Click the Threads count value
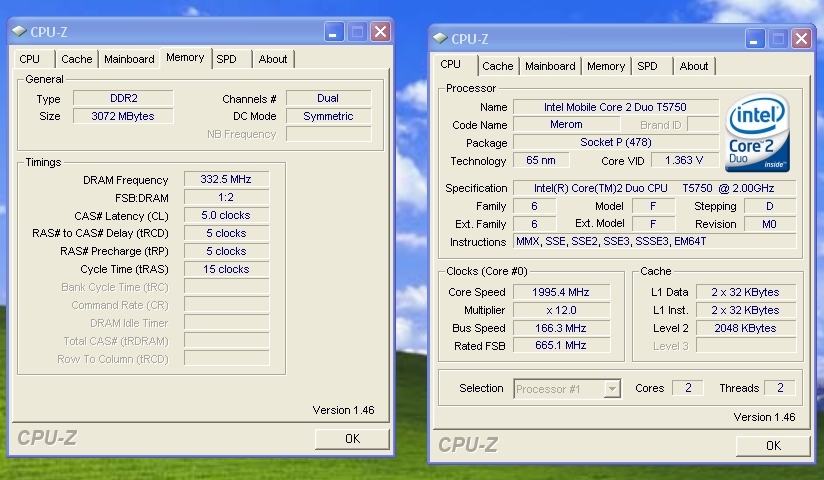The width and height of the screenshot is (824, 480). 780,388
